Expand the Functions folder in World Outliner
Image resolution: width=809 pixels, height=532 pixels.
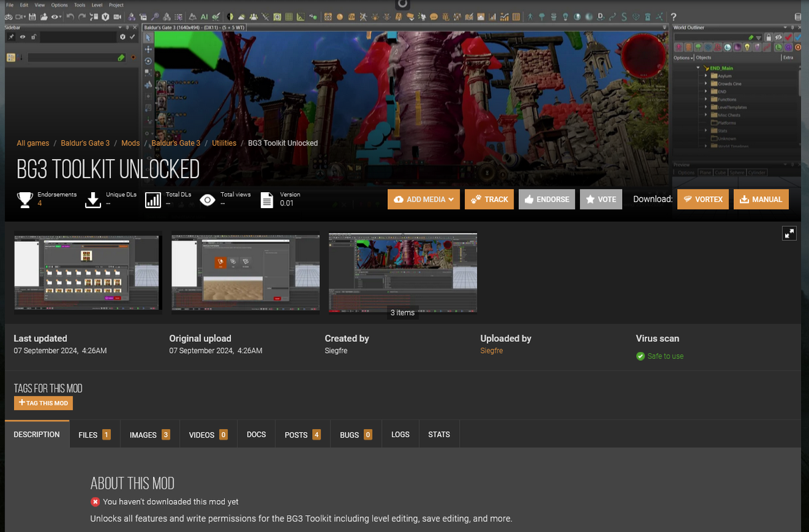pyautogui.click(x=707, y=99)
